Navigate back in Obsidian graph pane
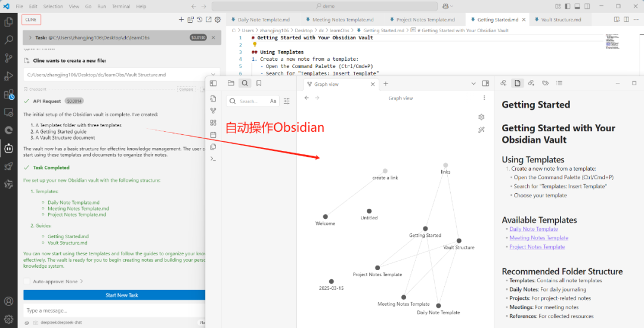This screenshot has height=328, width=644. click(x=306, y=98)
